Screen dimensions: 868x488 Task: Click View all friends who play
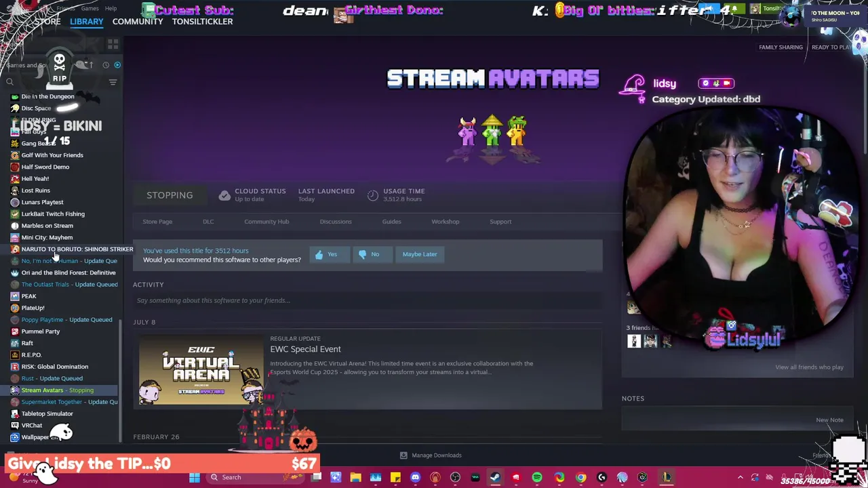click(809, 367)
